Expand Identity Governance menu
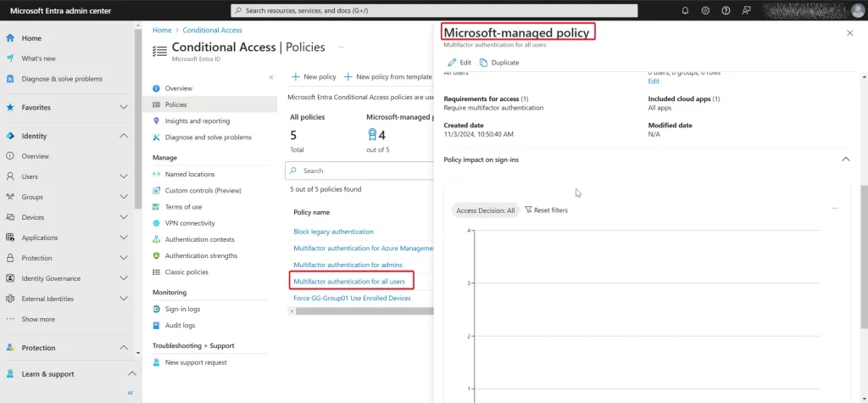 coord(124,278)
